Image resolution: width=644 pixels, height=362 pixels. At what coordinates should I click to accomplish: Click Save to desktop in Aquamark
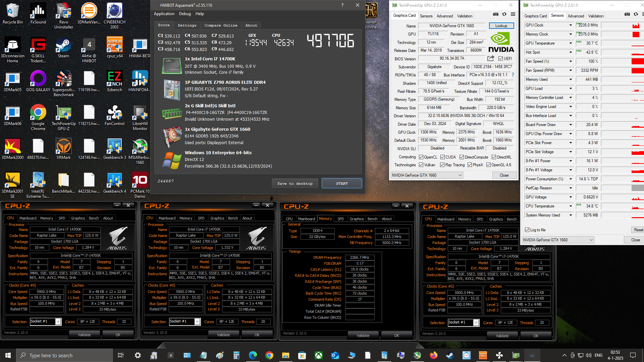point(295,183)
